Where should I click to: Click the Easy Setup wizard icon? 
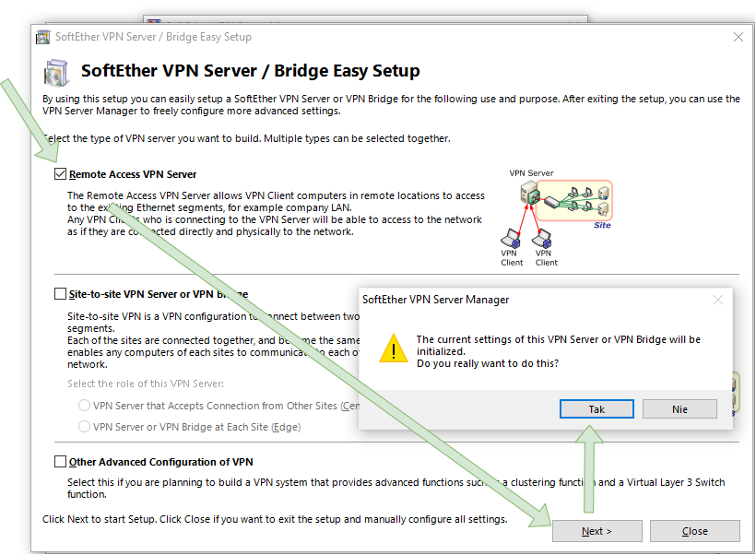pos(53,70)
